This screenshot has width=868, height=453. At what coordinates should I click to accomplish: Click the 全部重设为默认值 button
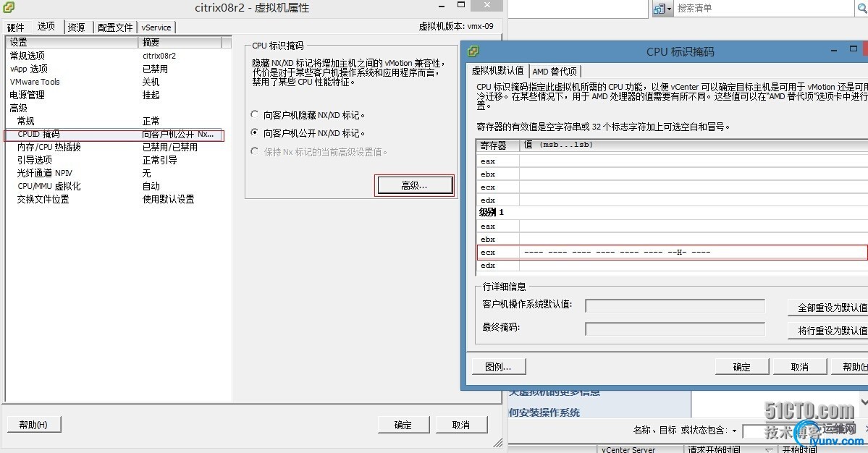[x=827, y=308]
